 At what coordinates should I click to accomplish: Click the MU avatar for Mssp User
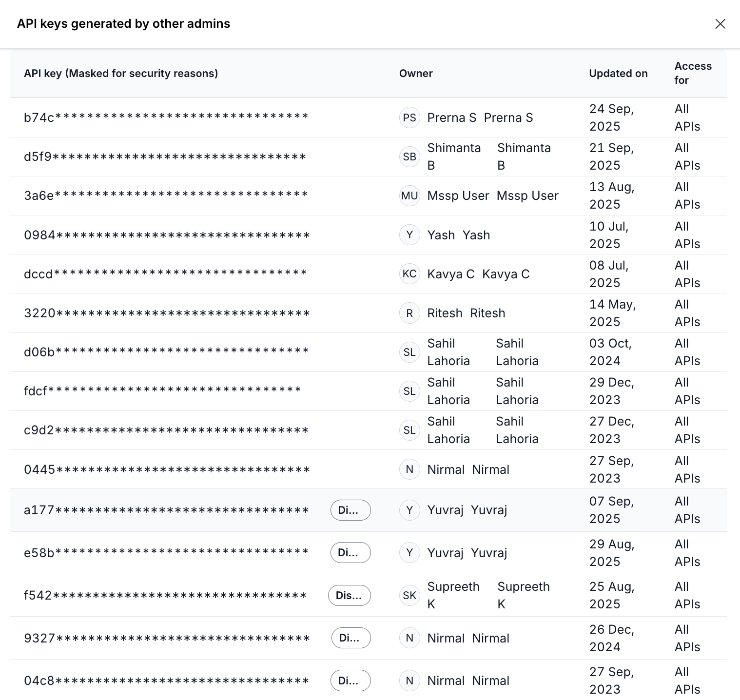[x=409, y=195]
